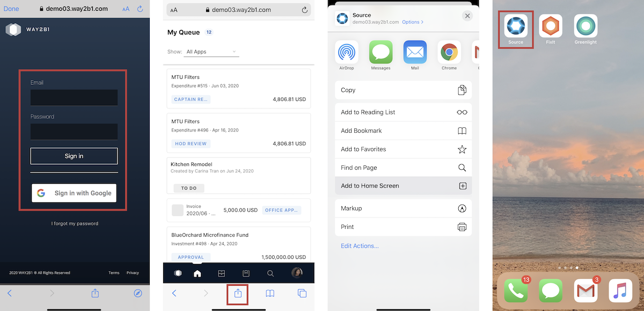Image resolution: width=644 pixels, height=311 pixels.
Task: Open the Music app in the dock
Action: tap(620, 291)
